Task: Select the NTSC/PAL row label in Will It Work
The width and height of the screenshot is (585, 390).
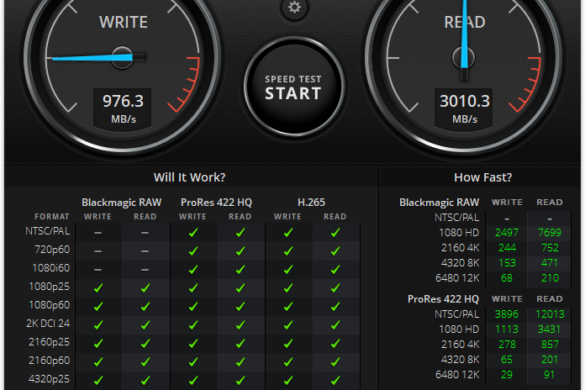Action: (48, 231)
